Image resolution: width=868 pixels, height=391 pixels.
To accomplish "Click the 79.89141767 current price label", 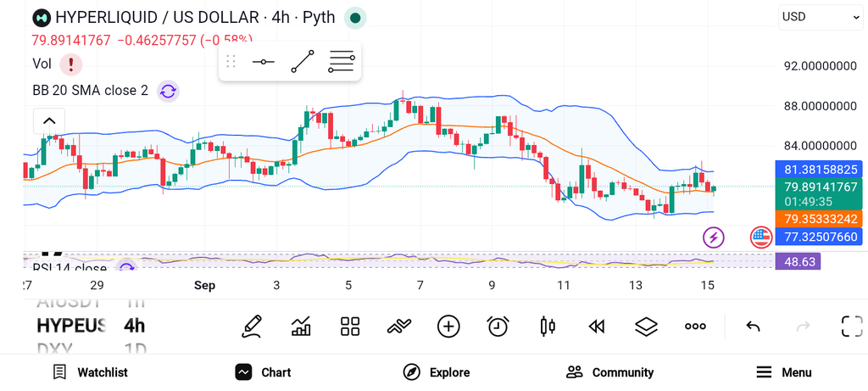I will tap(818, 193).
